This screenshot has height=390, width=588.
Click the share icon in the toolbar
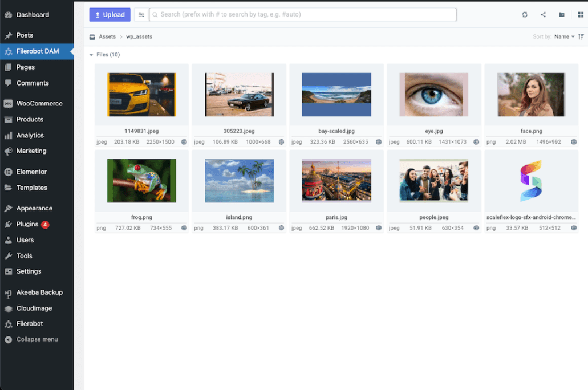[543, 15]
